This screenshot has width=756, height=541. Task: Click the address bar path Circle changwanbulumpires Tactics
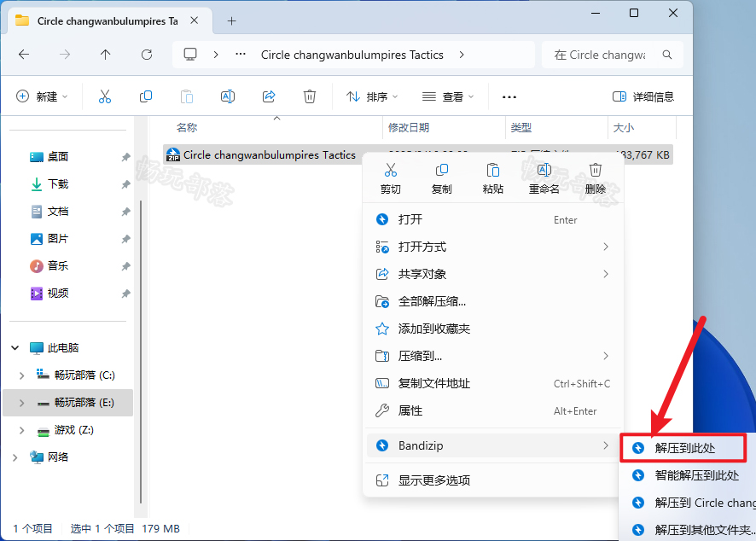point(352,55)
